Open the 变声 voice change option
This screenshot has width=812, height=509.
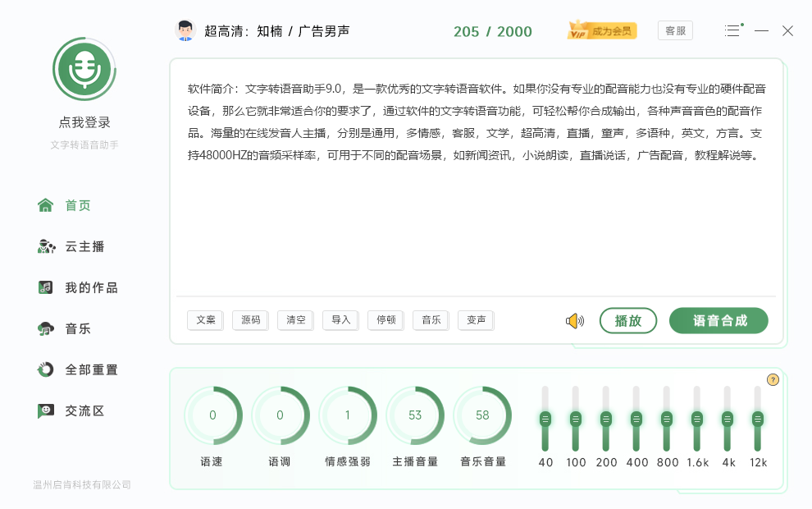pos(476,320)
